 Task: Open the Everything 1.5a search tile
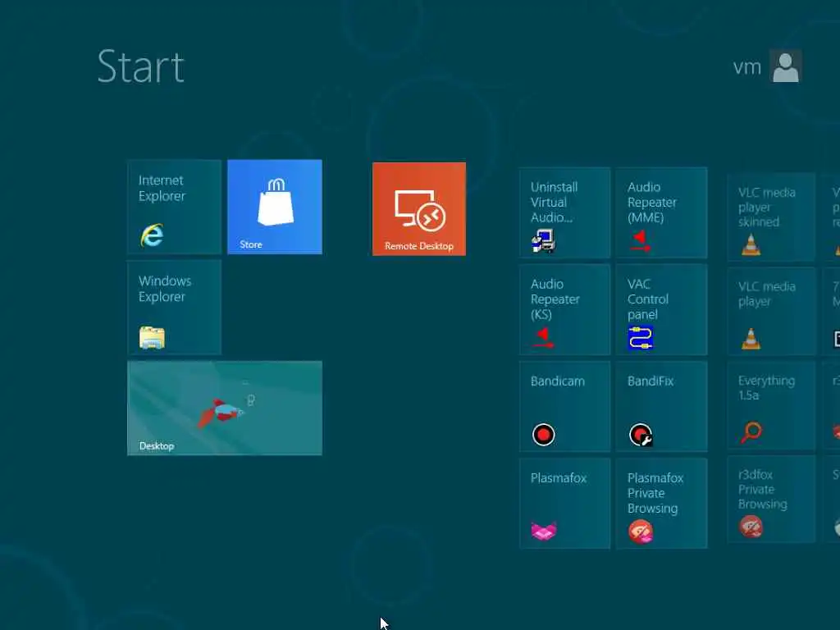tap(771, 405)
